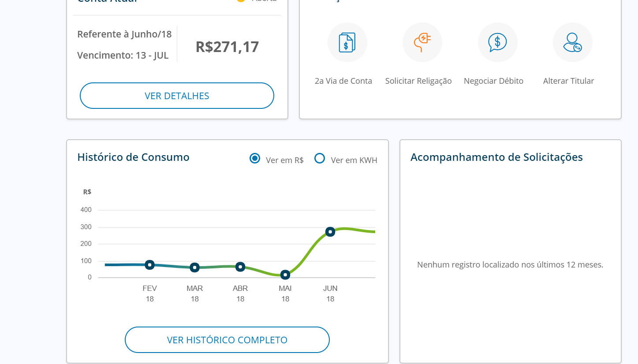Screen dimensions: 638x364
Task: Click the Solicitar Religação label
Action: click(418, 81)
